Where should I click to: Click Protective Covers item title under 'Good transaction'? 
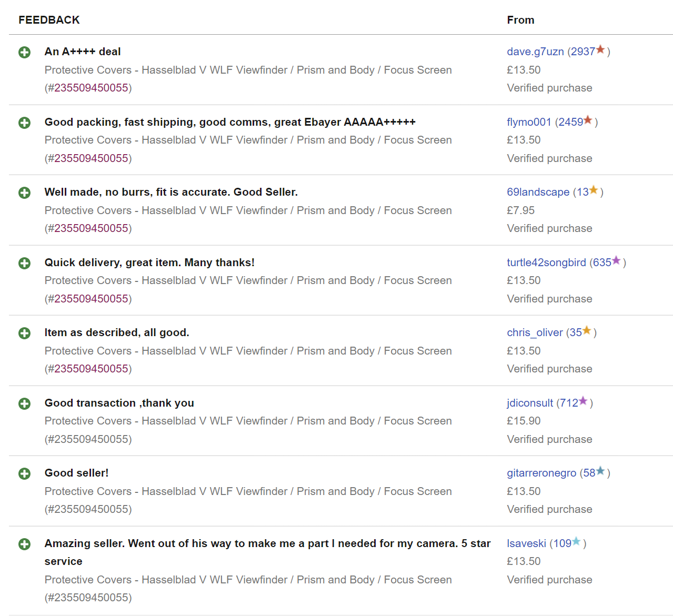[x=248, y=421]
